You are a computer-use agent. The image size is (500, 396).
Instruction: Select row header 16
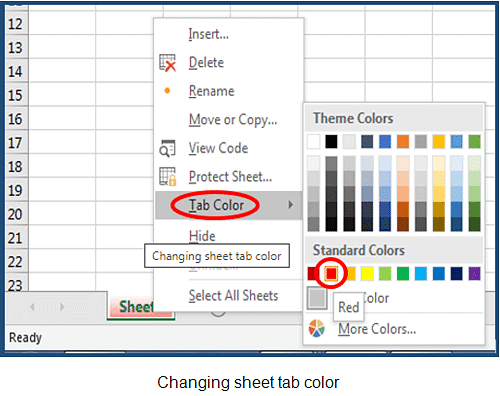[17, 119]
